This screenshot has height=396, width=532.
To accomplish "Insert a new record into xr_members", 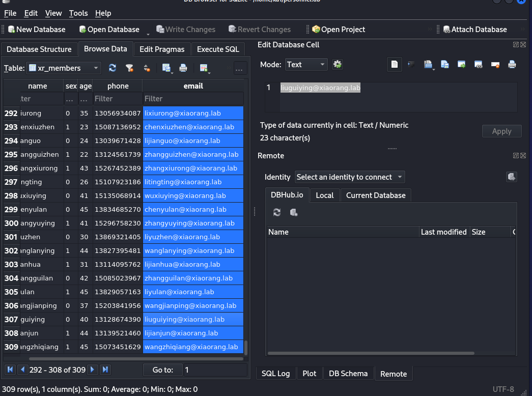I will pyautogui.click(x=203, y=67).
